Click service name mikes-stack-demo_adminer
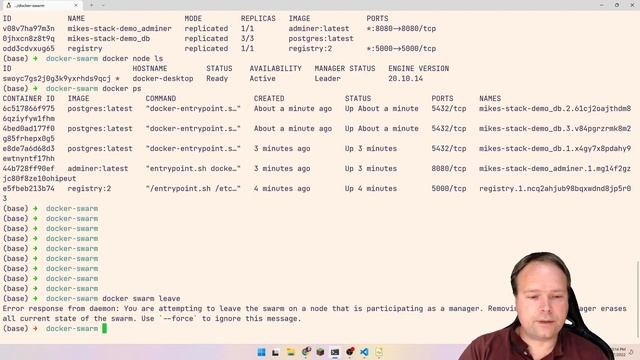640x360 pixels. tap(120, 29)
